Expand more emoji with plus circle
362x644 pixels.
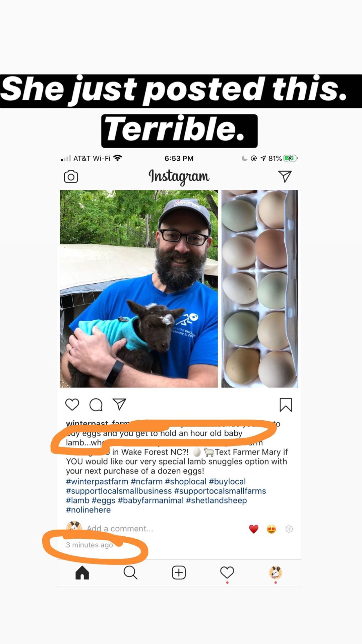tap(289, 529)
